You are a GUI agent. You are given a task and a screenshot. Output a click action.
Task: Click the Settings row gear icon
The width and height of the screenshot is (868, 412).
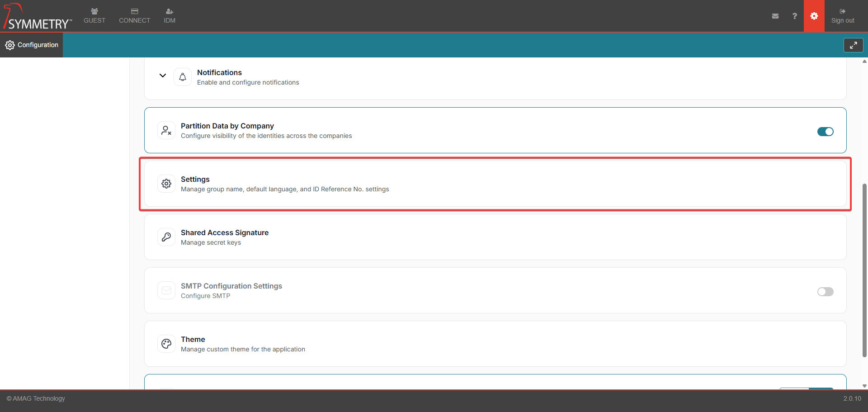[x=166, y=184]
